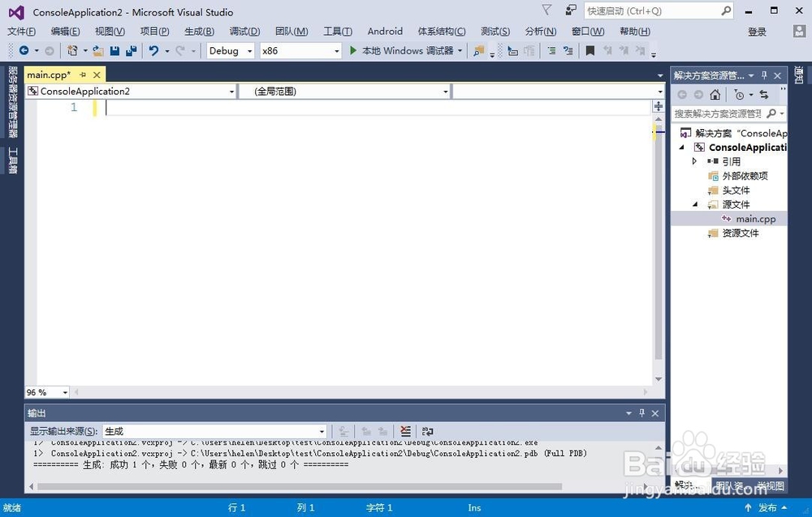
Task: Open the 文件(F) menu
Action: pyautogui.click(x=21, y=32)
